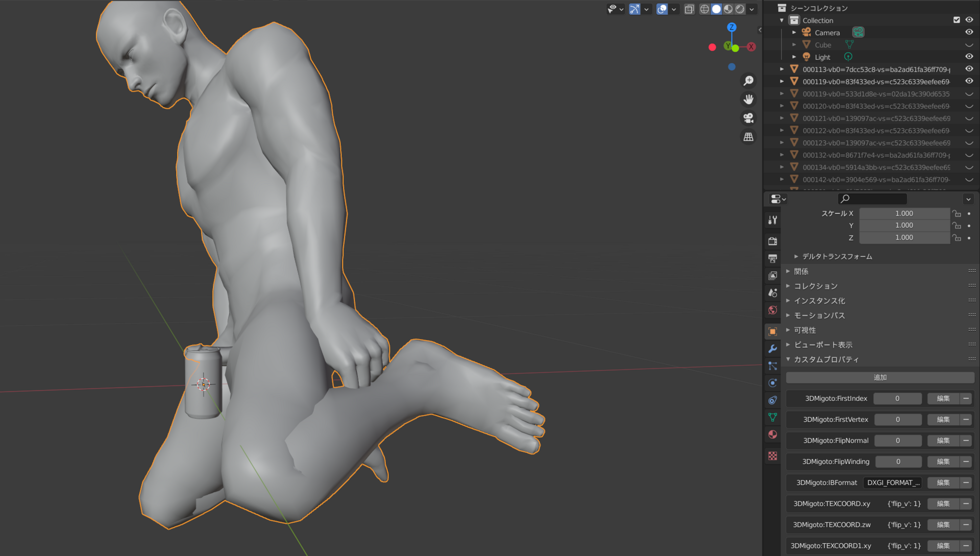Viewport: 980px width, 556px height.
Task: Open the Render properties tab
Action: pyautogui.click(x=772, y=241)
